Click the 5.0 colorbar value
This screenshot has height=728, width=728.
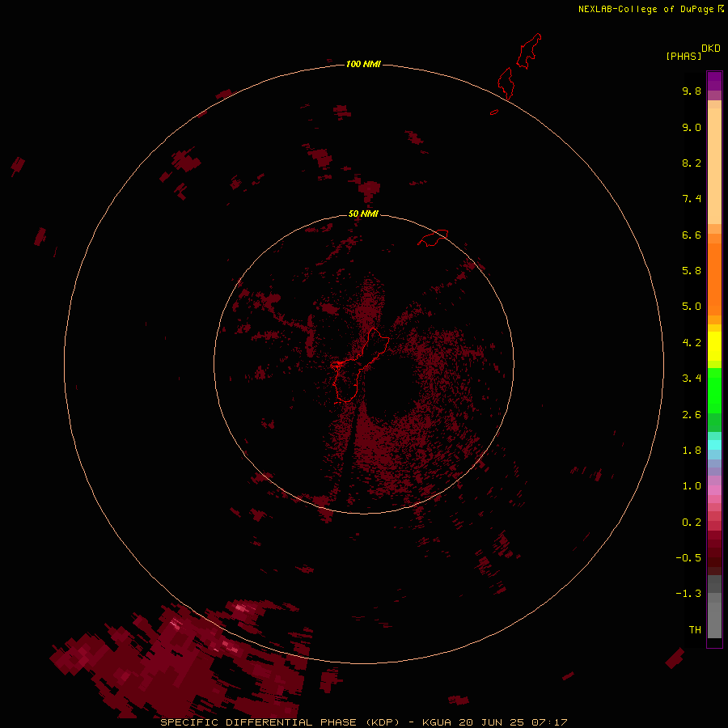[692, 307]
